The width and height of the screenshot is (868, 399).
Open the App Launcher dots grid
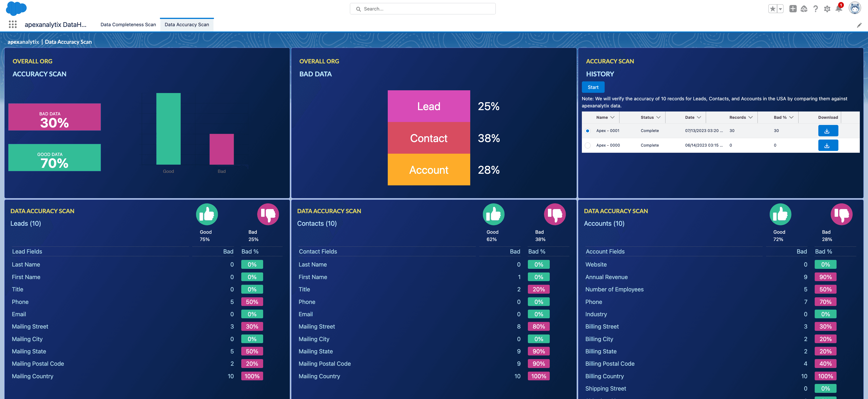(13, 24)
